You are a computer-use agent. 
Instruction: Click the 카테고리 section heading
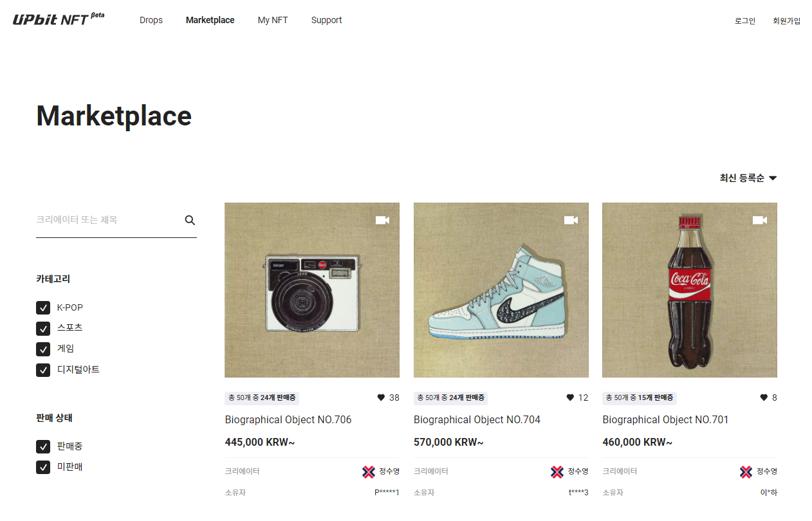coord(53,279)
